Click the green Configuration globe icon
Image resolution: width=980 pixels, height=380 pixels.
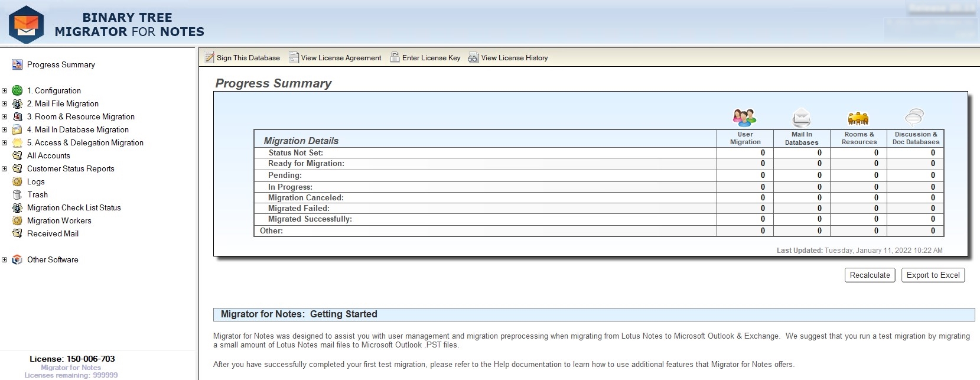[x=17, y=90]
